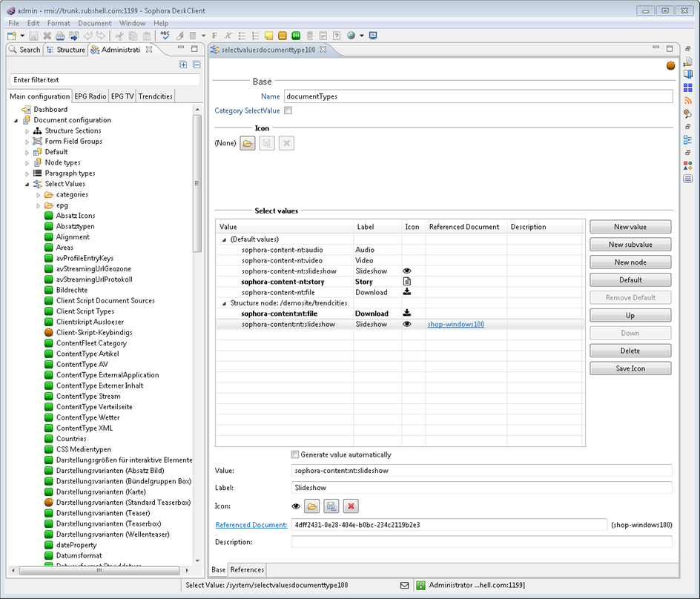Click the tree vertical scrollbar thumb
Screen dimensions: 700x599
click(x=197, y=183)
